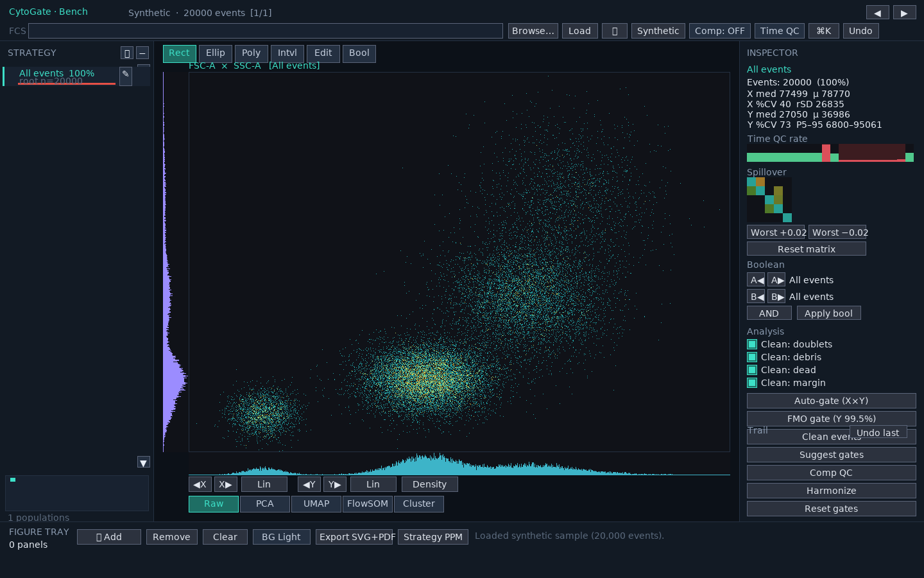Viewport: 924px width, 578px height.
Task: Toggle Clean: doublets checkbox
Action: (752, 344)
